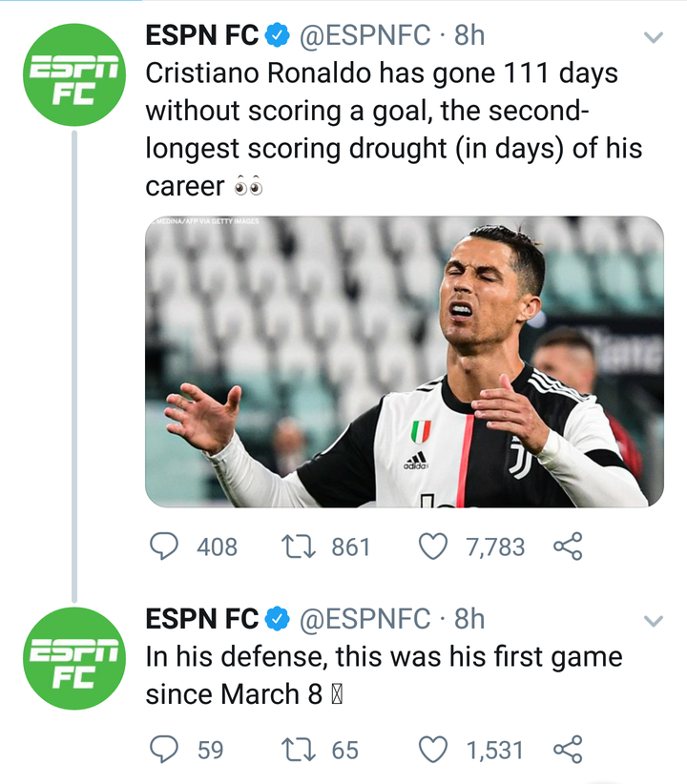Like the reply with 1,531 likes

tap(434, 750)
